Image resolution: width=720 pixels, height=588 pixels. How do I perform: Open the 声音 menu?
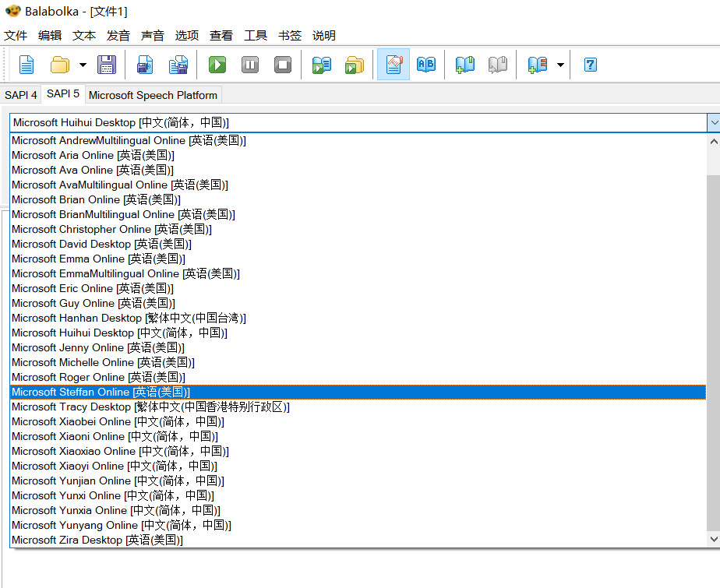(153, 35)
